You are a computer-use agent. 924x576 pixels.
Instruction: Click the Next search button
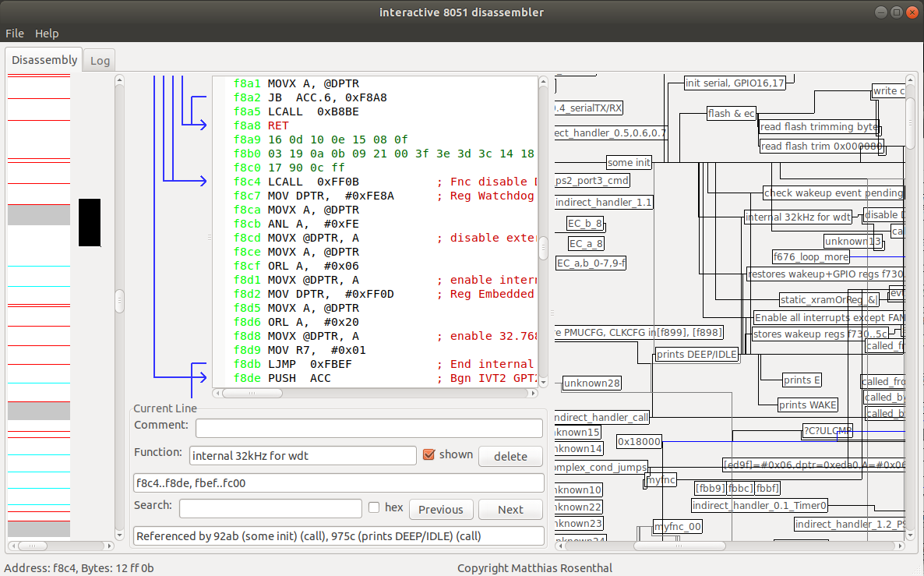click(510, 510)
